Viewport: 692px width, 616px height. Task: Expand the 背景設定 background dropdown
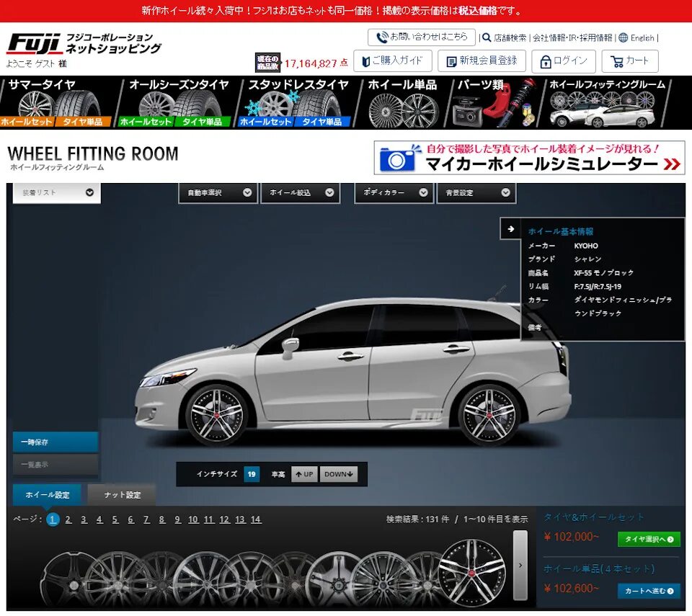click(476, 193)
